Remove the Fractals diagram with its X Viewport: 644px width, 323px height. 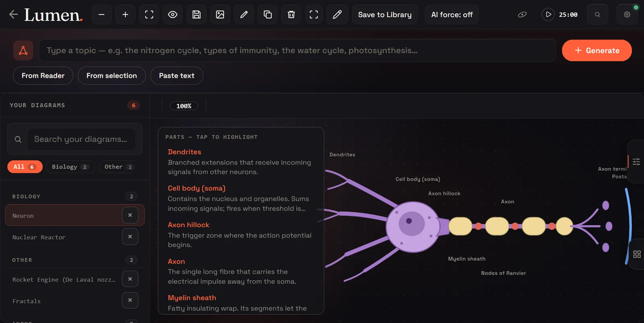130,300
